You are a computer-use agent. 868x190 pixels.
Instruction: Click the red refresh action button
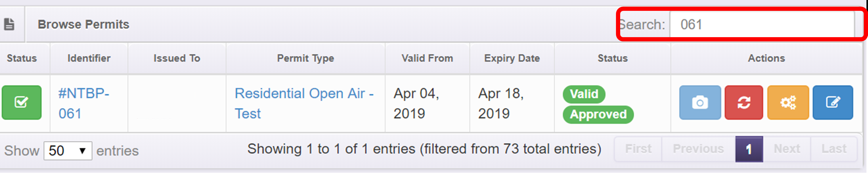[744, 102]
